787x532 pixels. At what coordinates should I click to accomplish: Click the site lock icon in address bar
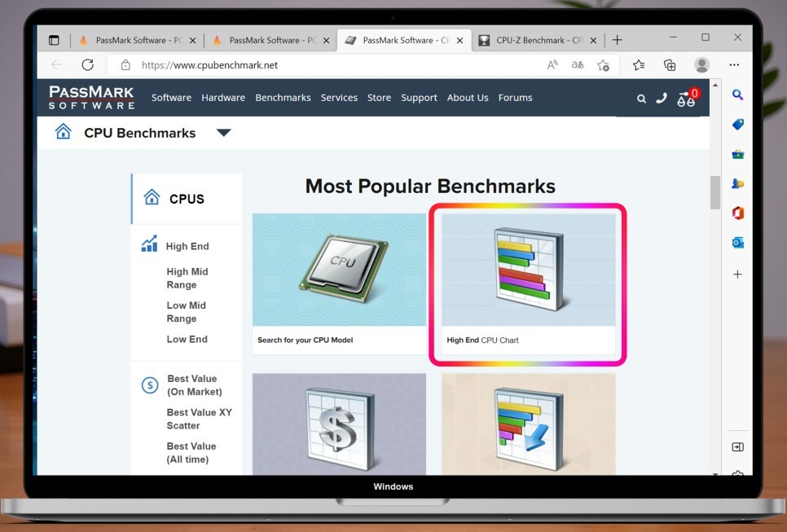coord(125,64)
